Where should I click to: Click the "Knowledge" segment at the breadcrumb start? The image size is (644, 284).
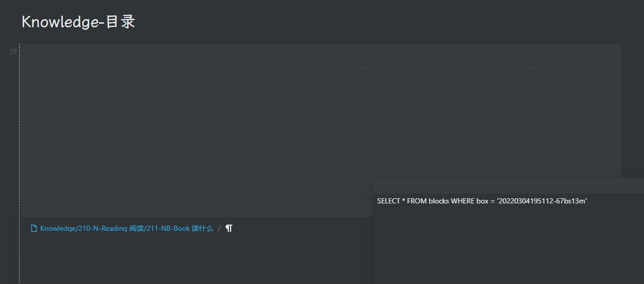58,228
